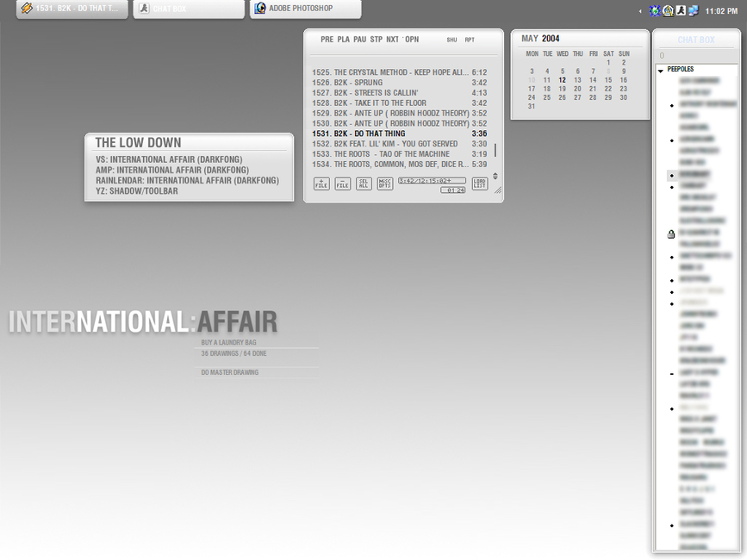Select track 1534 The Roots, Common, Mos Def

pos(399,165)
